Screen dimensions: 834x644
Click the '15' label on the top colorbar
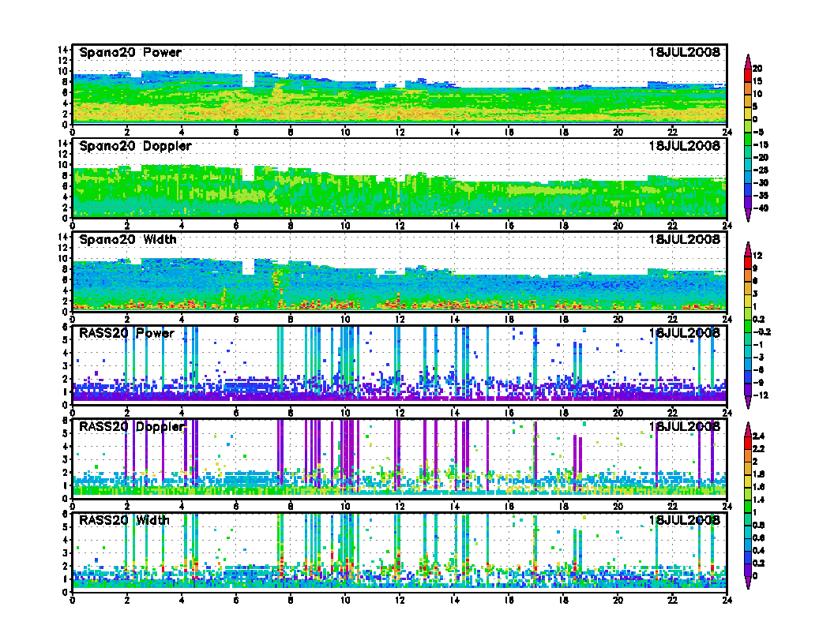[x=757, y=81]
